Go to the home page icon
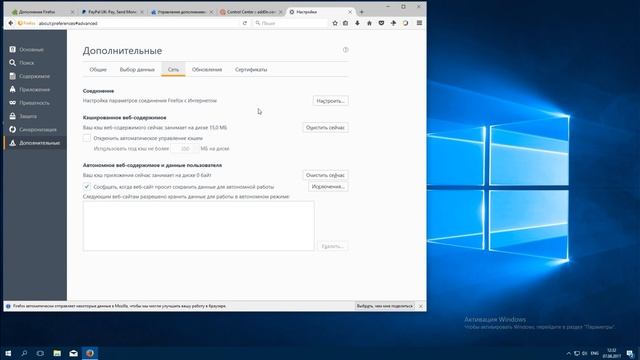Screen dimensions: 640x360 [x=369, y=23]
